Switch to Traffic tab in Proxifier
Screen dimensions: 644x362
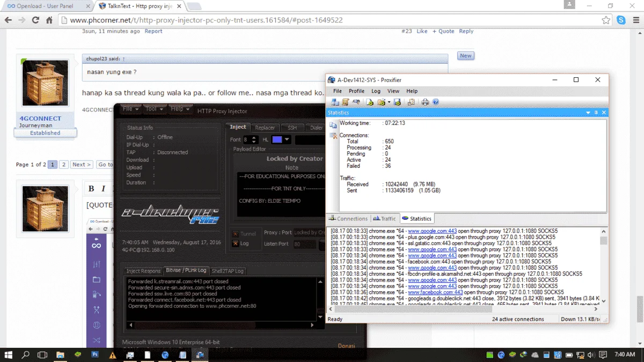[x=385, y=219]
